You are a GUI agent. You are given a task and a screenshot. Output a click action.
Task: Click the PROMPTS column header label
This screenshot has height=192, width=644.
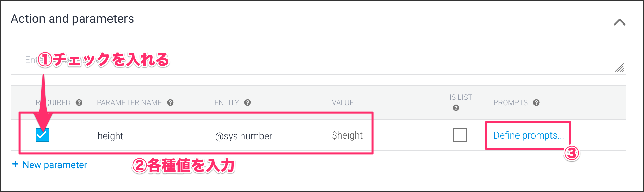(x=510, y=103)
